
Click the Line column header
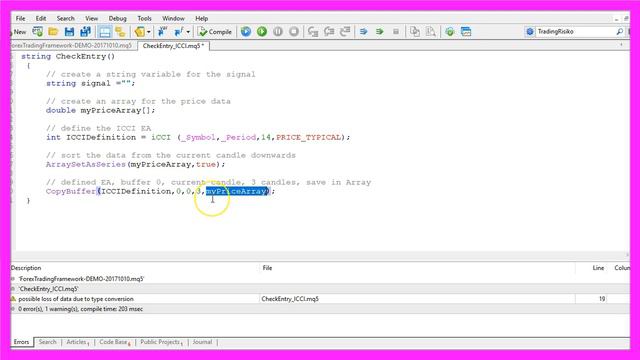point(598,268)
